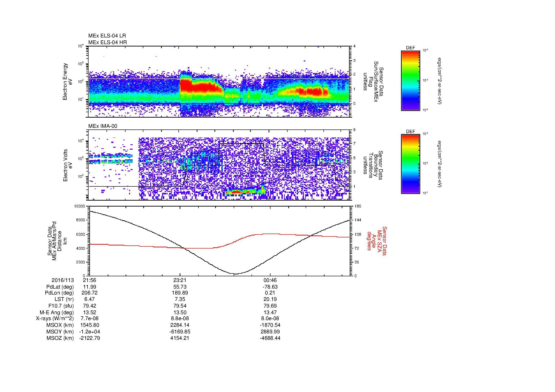Click the LST value '7.35'
This screenshot has height=392, width=555.
[x=180, y=300]
